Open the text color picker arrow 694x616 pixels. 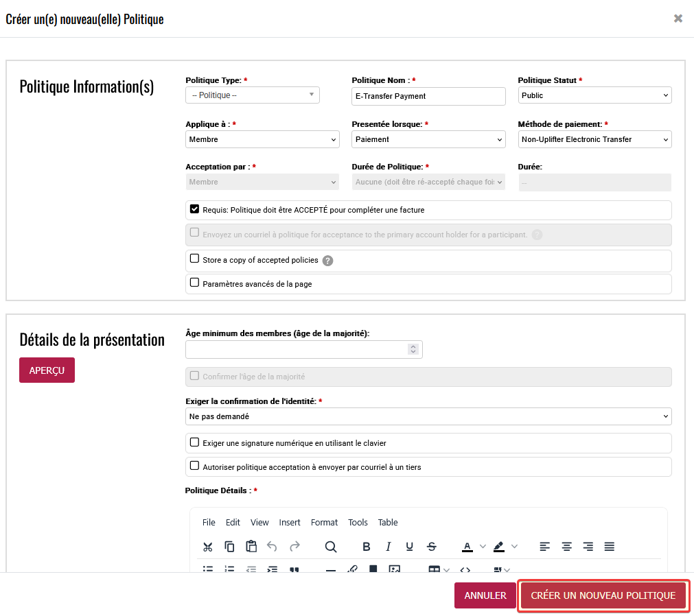tap(483, 547)
